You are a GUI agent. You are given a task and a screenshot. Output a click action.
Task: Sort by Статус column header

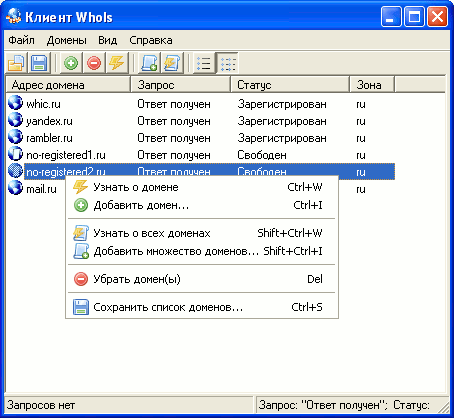[x=290, y=85]
